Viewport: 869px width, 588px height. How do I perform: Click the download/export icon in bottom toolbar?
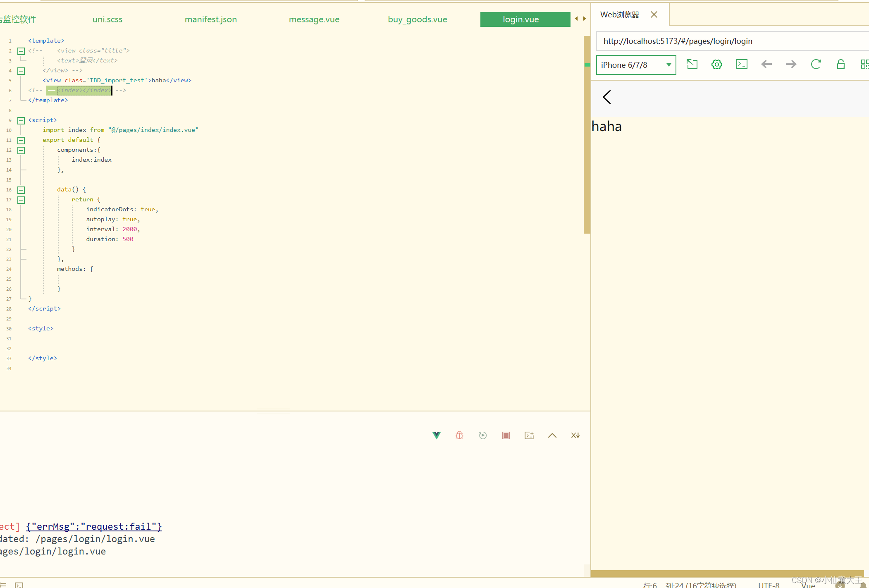pyautogui.click(x=575, y=435)
